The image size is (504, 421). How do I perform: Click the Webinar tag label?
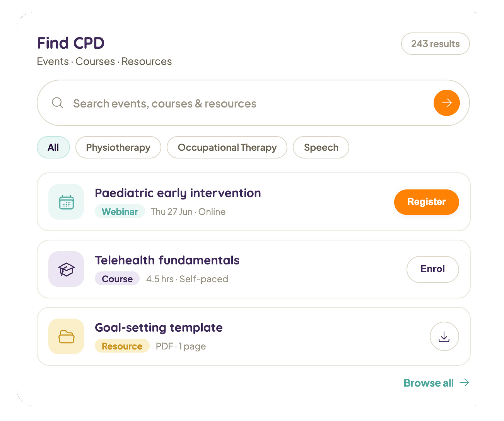120,211
